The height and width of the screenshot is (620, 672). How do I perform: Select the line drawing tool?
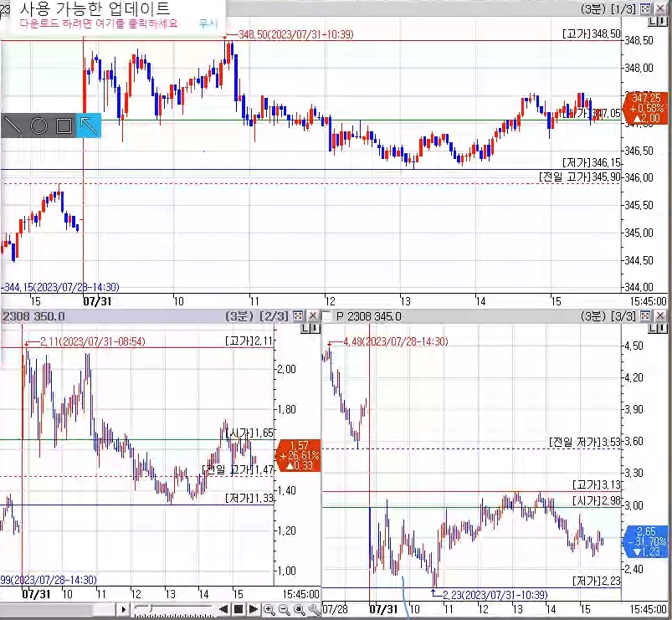point(13,126)
